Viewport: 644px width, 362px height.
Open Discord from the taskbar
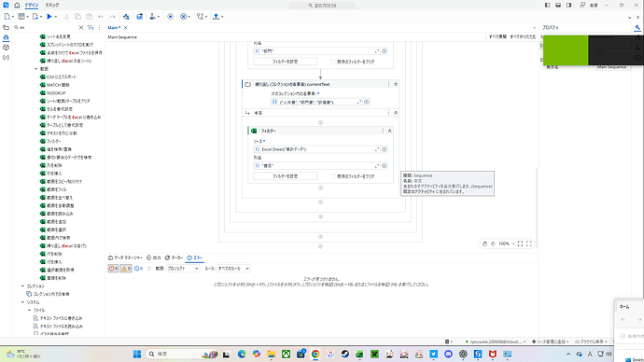pyautogui.click(x=448, y=354)
